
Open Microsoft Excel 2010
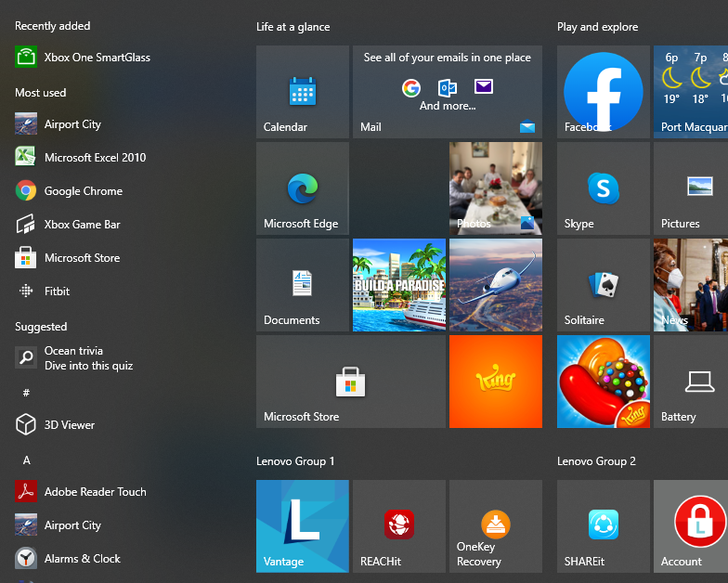tap(80, 158)
